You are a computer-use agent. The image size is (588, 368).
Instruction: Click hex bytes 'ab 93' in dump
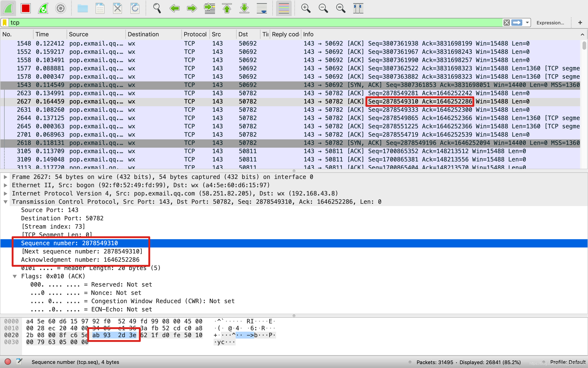[x=101, y=335]
